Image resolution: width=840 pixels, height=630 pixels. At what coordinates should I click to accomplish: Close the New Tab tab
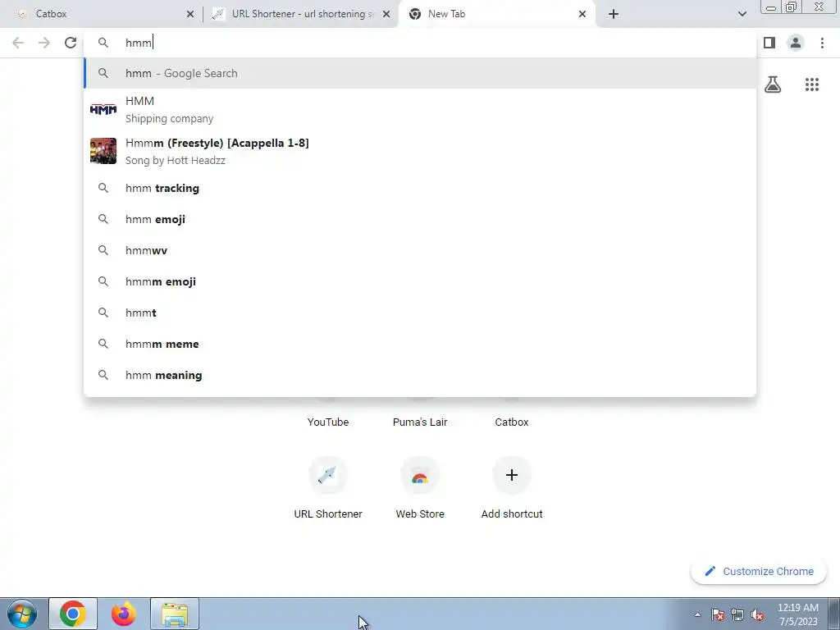pyautogui.click(x=582, y=14)
